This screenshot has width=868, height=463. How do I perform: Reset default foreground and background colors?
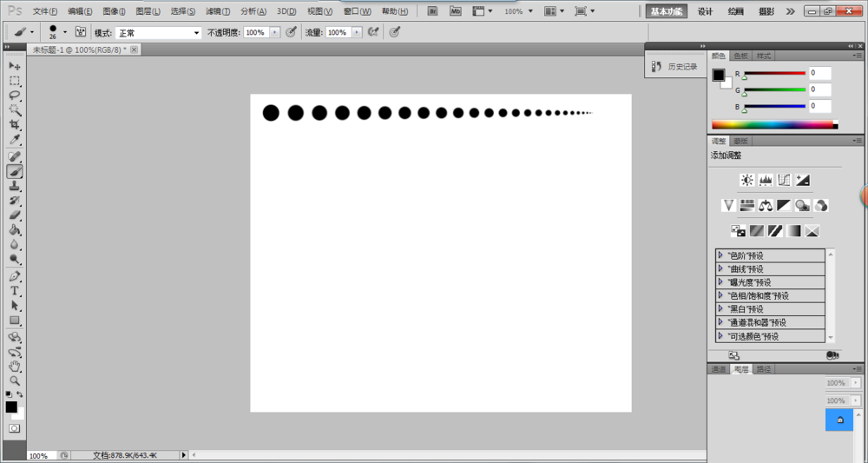[9, 394]
